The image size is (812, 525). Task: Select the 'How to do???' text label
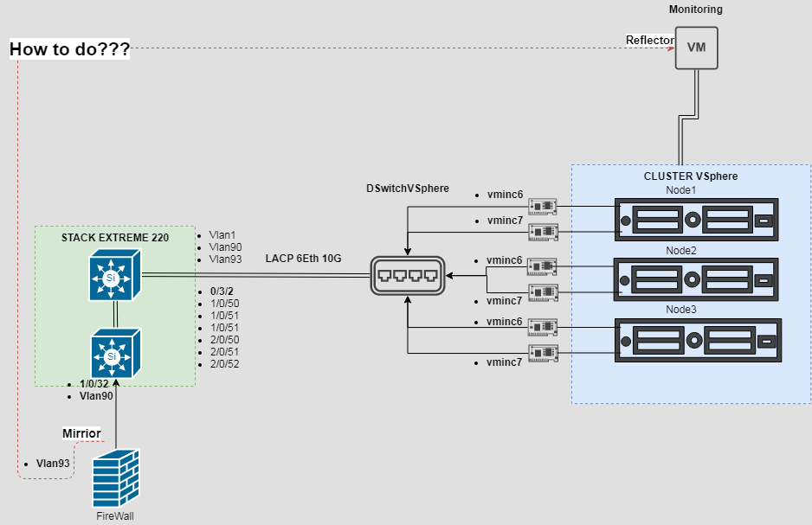(x=69, y=49)
